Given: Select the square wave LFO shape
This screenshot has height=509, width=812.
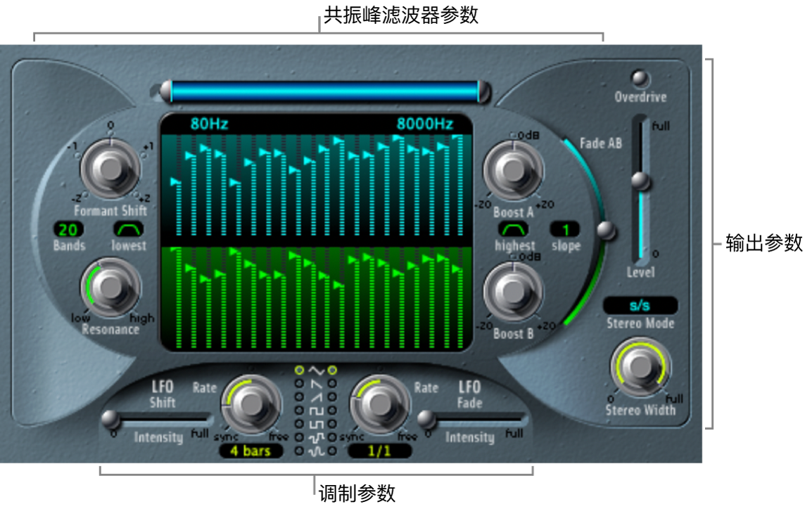Looking at the screenshot, I should (298, 410).
